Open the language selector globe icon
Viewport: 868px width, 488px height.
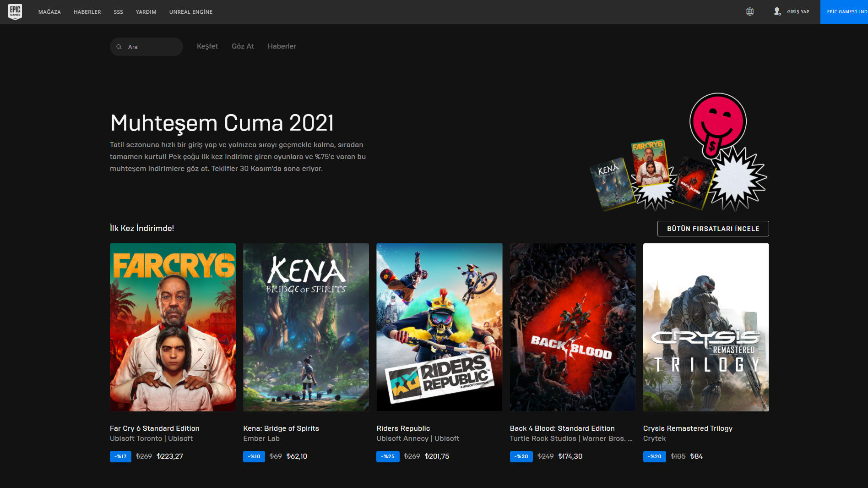pyautogui.click(x=750, y=11)
